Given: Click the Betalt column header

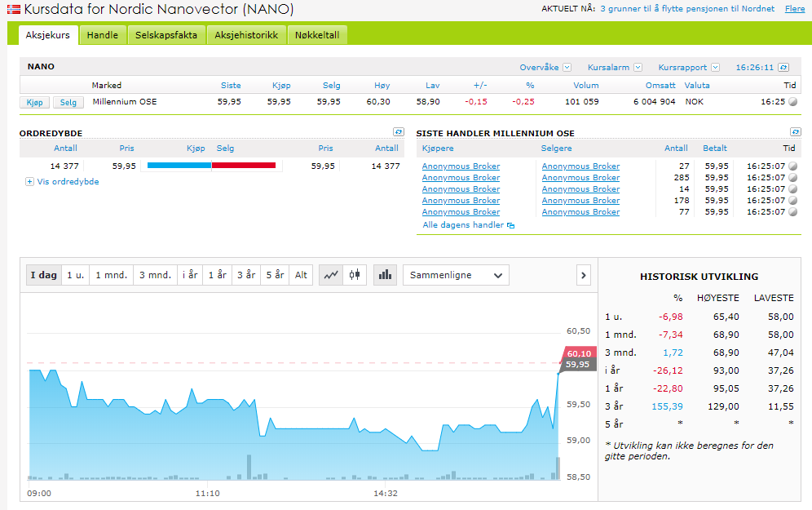Looking at the screenshot, I should (715, 149).
